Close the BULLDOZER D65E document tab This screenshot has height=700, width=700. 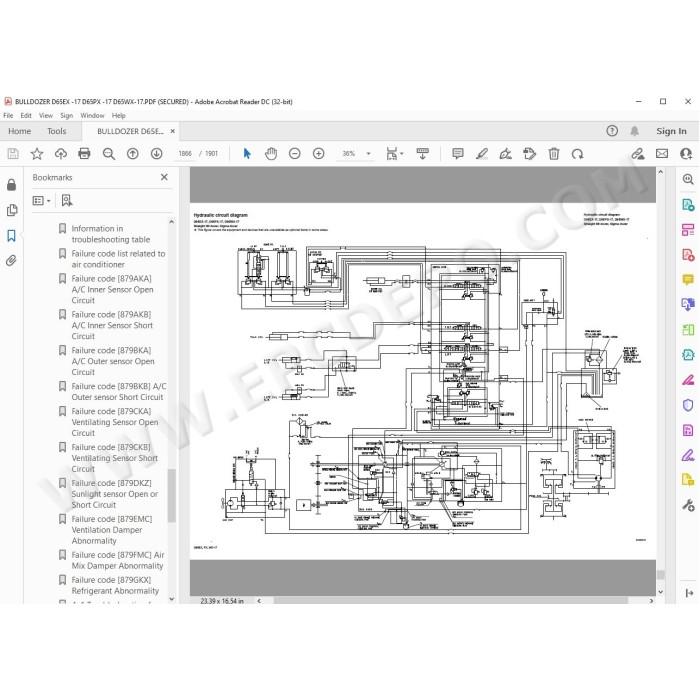click(173, 131)
